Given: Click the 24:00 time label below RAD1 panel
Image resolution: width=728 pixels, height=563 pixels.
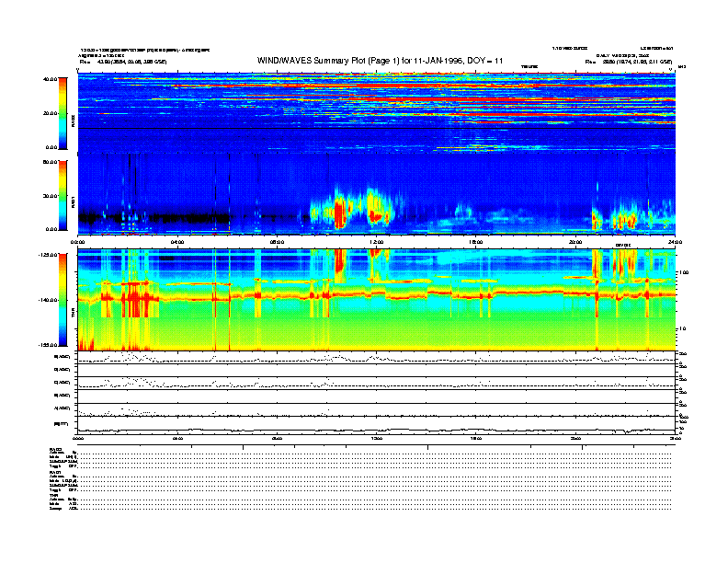Looking at the screenshot, I should click(x=675, y=242).
